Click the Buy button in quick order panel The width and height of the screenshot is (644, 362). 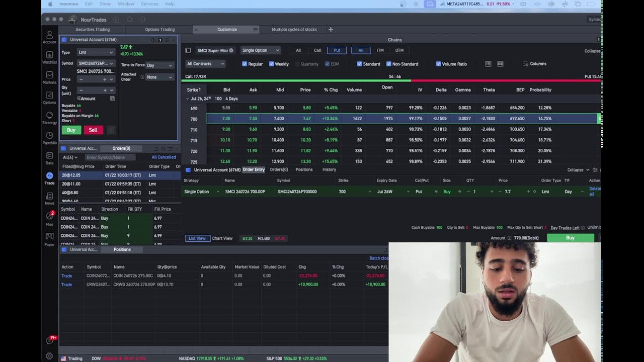pos(71,130)
